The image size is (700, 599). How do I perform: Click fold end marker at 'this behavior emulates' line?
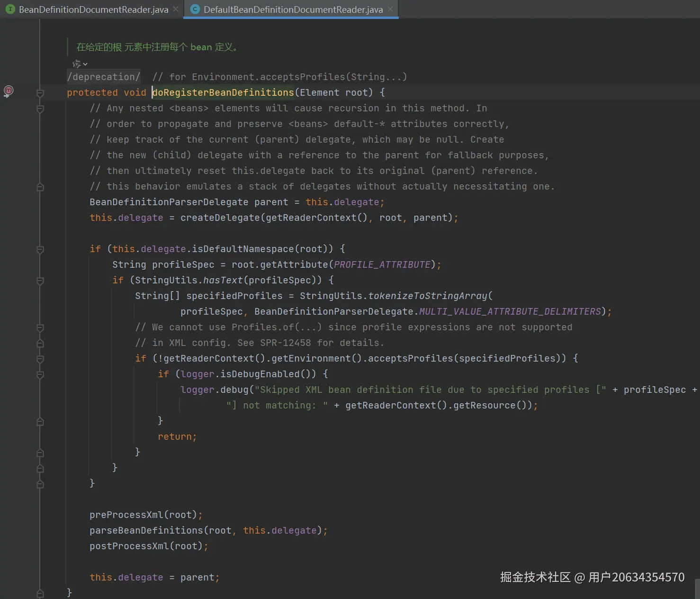[x=40, y=187]
